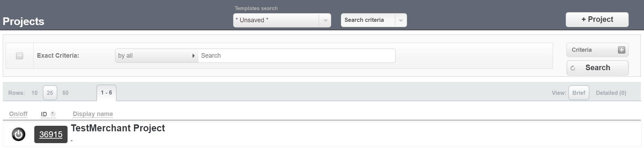Screen dimensions: 644x148
Task: Switch to Detailed (0) view
Action: click(611, 93)
